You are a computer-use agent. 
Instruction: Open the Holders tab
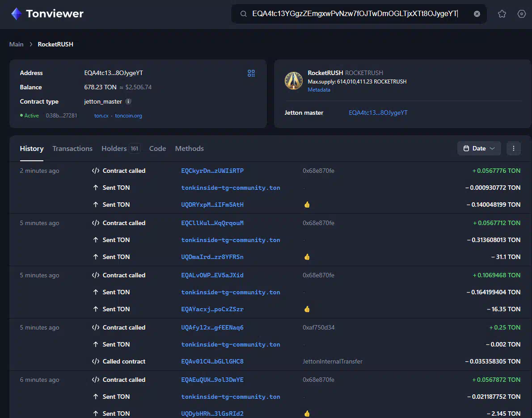(x=120, y=148)
